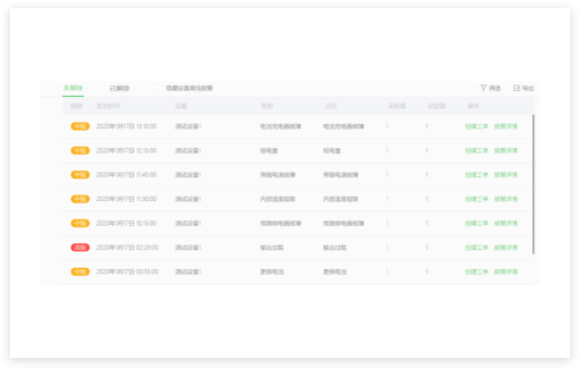Viewport: 580px width, 370px height.
Task: Select the time cell 2020年1月17日 02:20:00
Action: [127, 248]
